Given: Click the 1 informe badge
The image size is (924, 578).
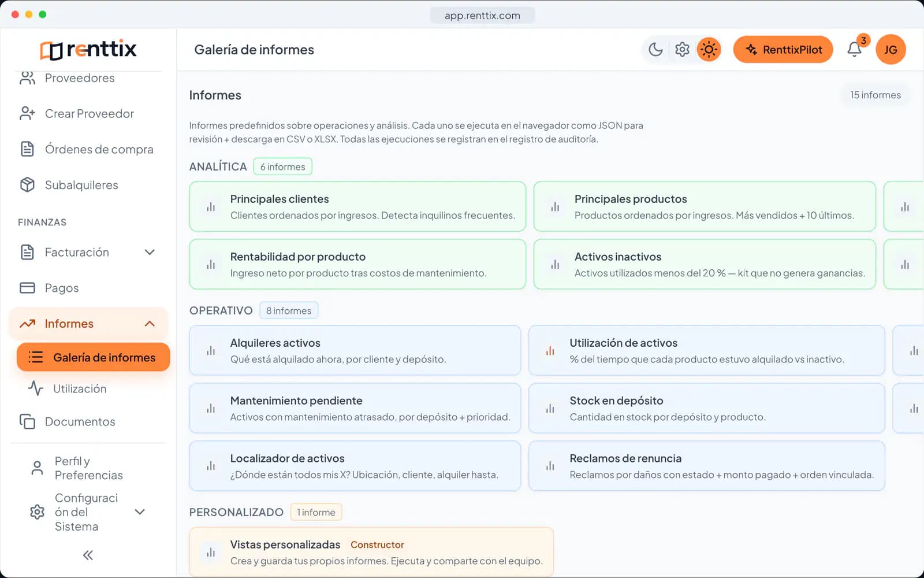Looking at the screenshot, I should pyautogui.click(x=316, y=512).
